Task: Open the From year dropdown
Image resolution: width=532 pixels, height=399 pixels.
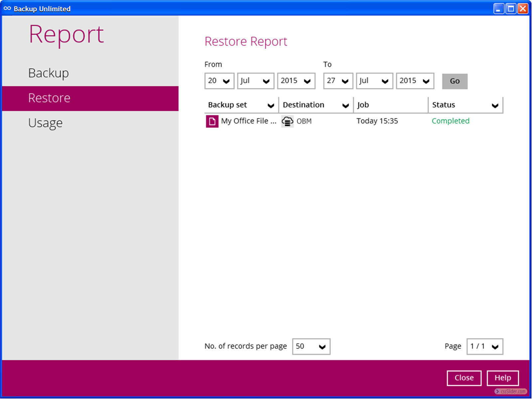Action: (296, 81)
